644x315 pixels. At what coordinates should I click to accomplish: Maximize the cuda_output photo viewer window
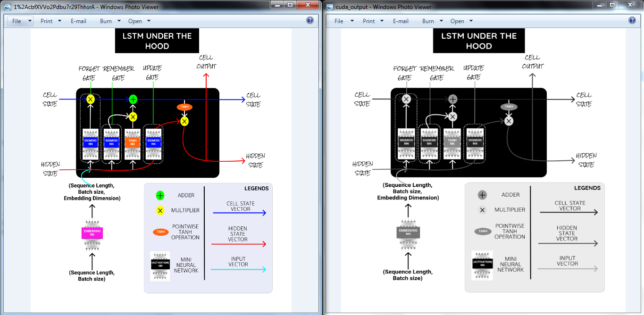pyautogui.click(x=612, y=5)
